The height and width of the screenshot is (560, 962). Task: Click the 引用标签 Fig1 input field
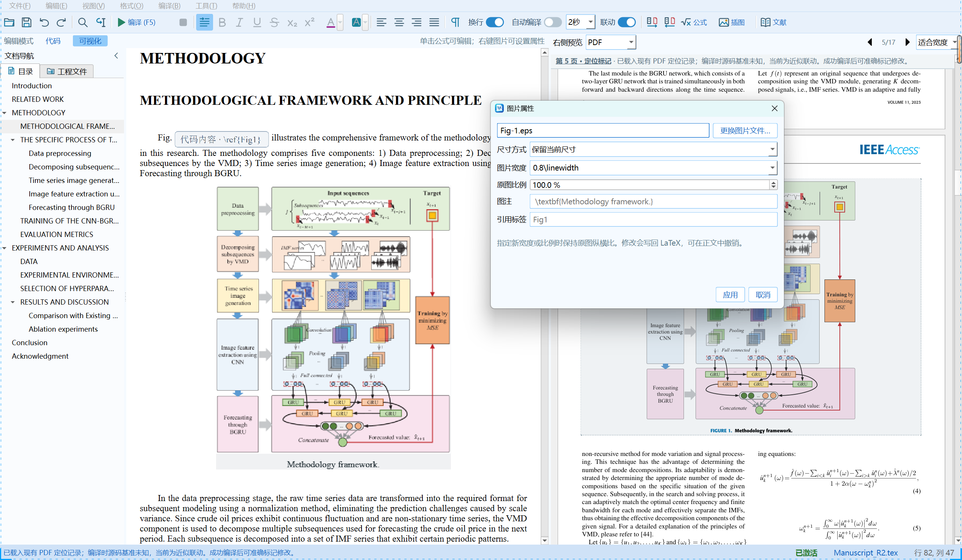653,219
